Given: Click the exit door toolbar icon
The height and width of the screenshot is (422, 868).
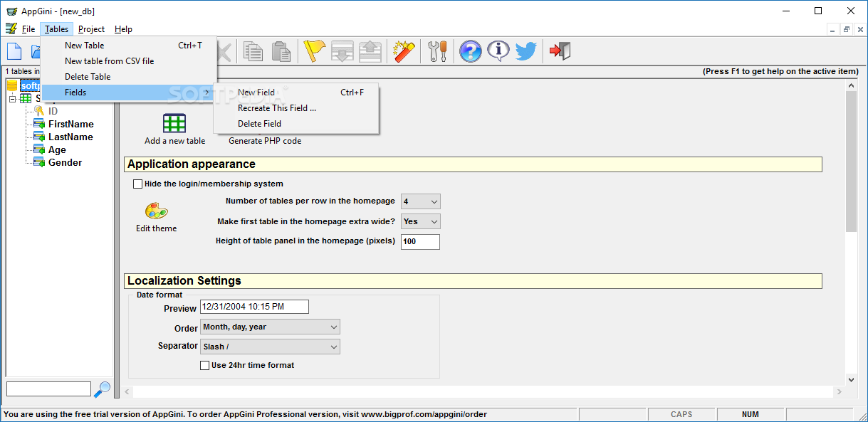Looking at the screenshot, I should pos(560,51).
